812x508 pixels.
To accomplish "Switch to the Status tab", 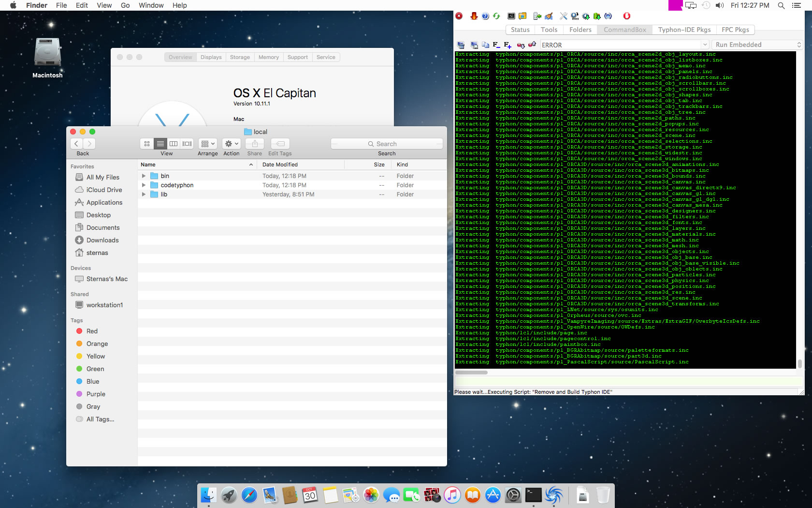I will (521, 30).
